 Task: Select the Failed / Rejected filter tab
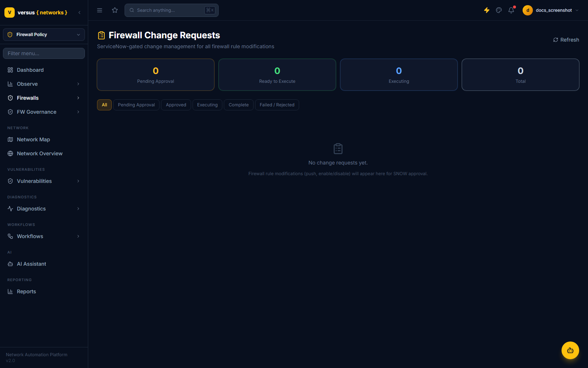coord(277,105)
